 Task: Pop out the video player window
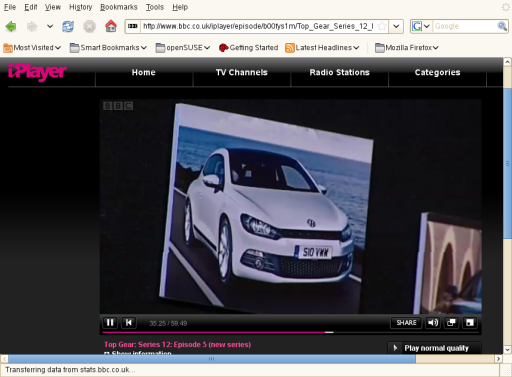451,322
